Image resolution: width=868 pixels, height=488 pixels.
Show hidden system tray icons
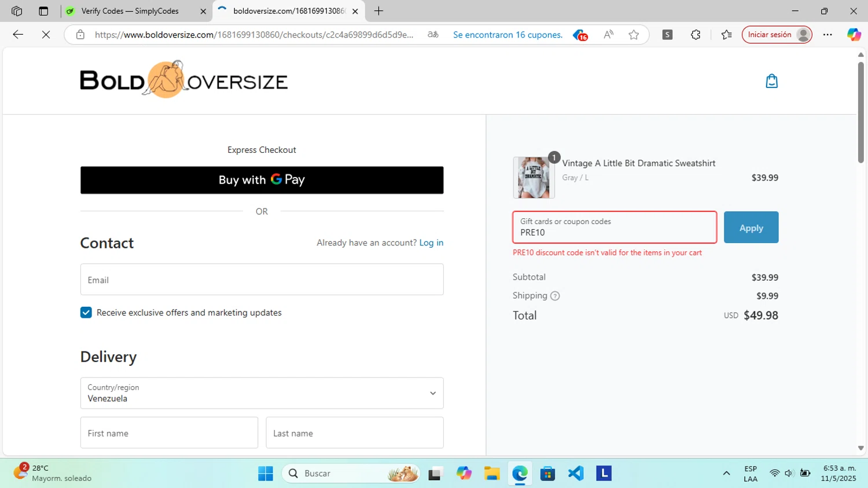(726, 474)
